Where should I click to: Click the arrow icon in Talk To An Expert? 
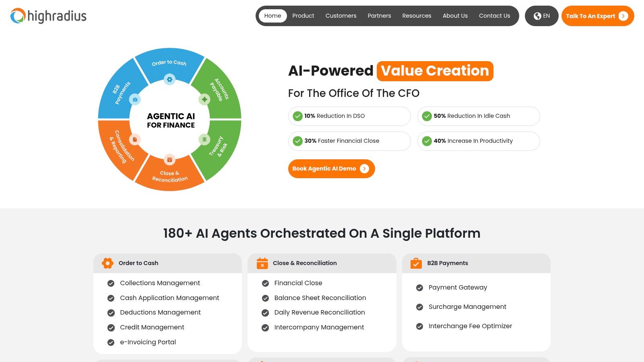point(623,16)
